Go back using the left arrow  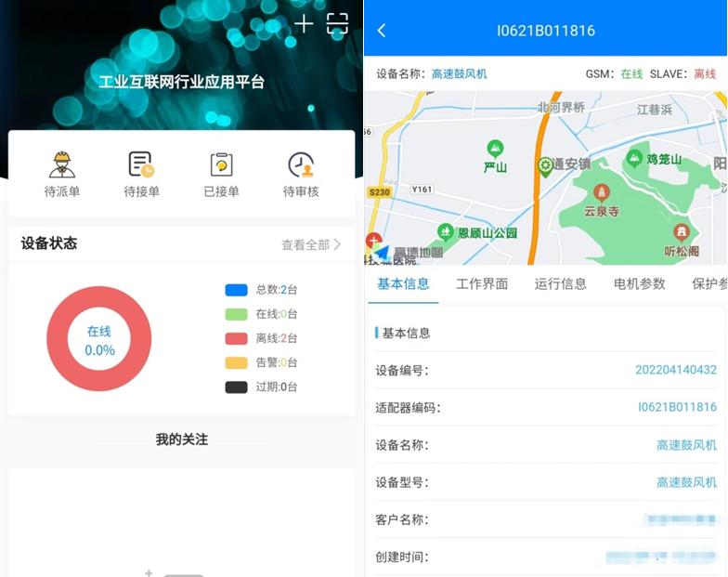pyautogui.click(x=382, y=31)
